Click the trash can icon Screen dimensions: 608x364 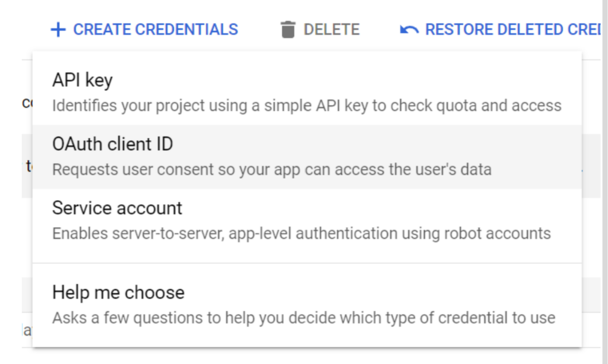[288, 30]
